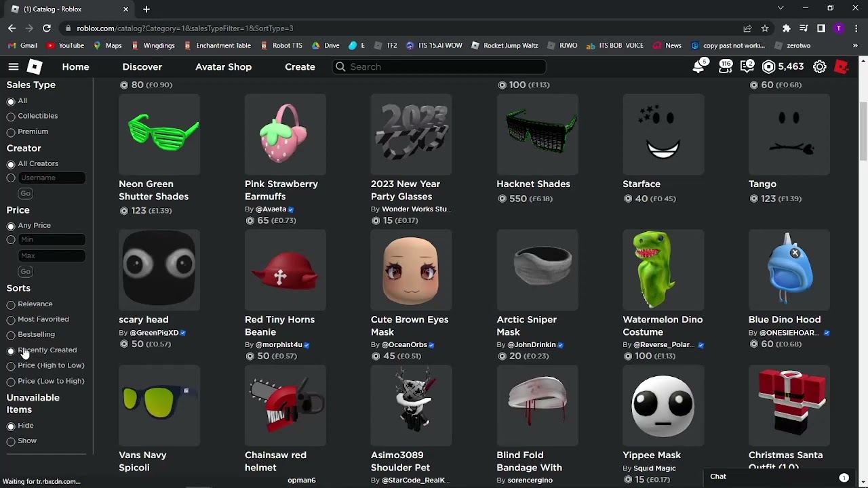Open the side panel browser icon

click(x=821, y=28)
